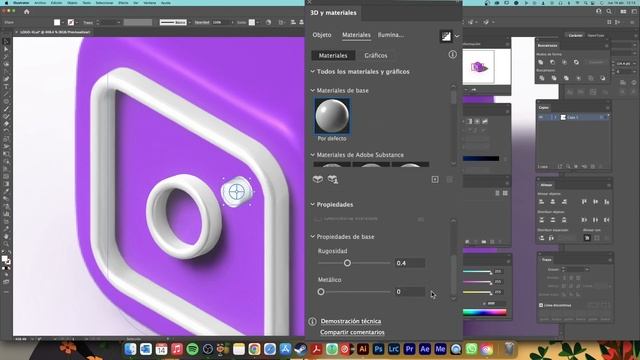Open Photoshop from the Dock
Image resolution: width=640 pixels, height=360 pixels.
[378, 349]
